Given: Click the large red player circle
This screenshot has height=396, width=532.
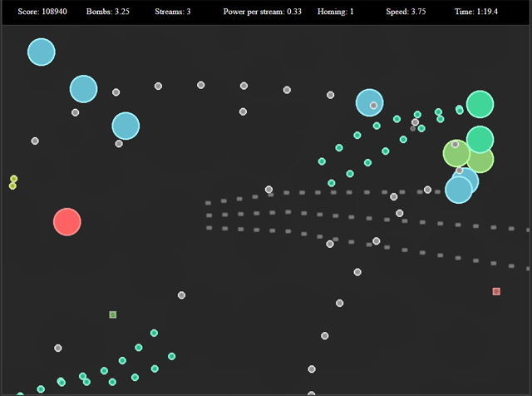Looking at the screenshot, I should [x=67, y=222].
